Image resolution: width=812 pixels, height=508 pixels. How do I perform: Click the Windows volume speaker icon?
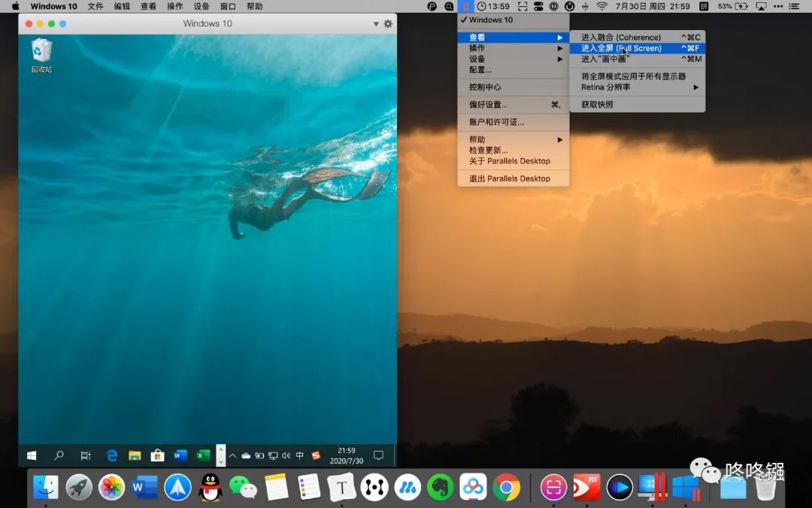point(286,455)
